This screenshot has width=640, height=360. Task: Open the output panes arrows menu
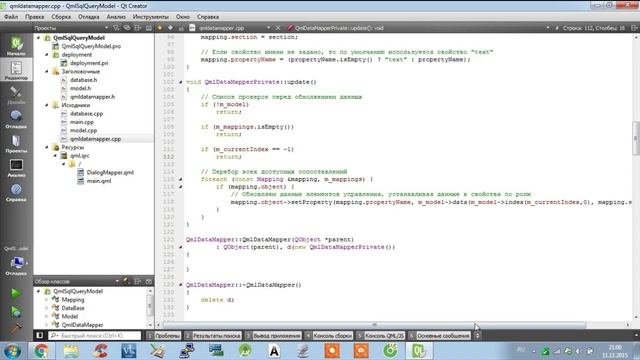477,336
